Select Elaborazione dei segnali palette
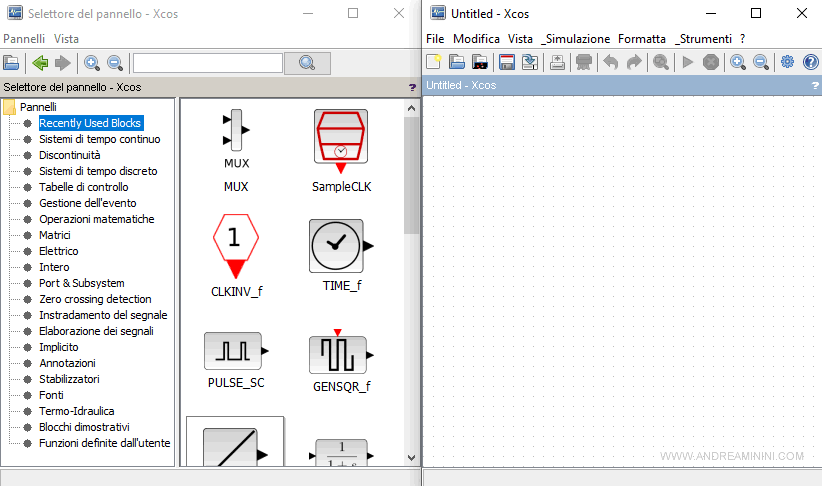The width and height of the screenshot is (822, 486). tap(96, 331)
